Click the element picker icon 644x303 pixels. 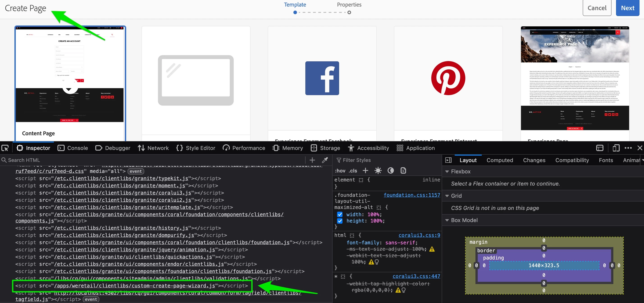[5, 148]
